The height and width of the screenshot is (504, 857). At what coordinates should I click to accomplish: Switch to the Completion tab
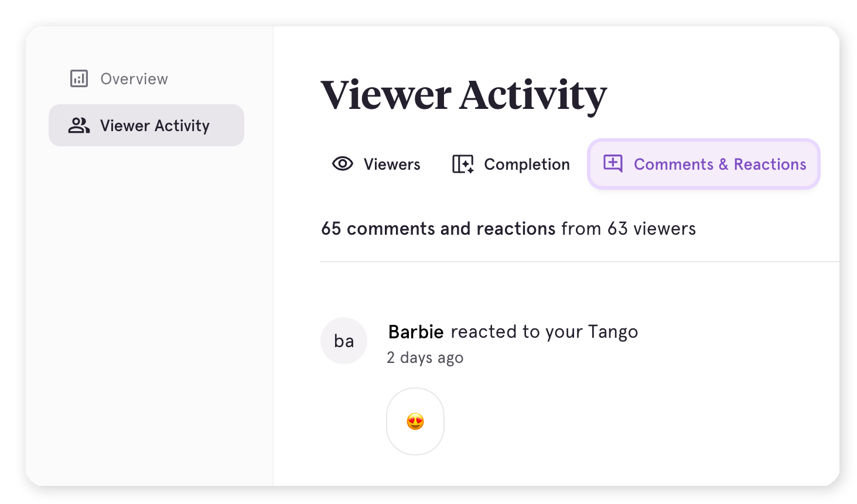click(x=527, y=164)
